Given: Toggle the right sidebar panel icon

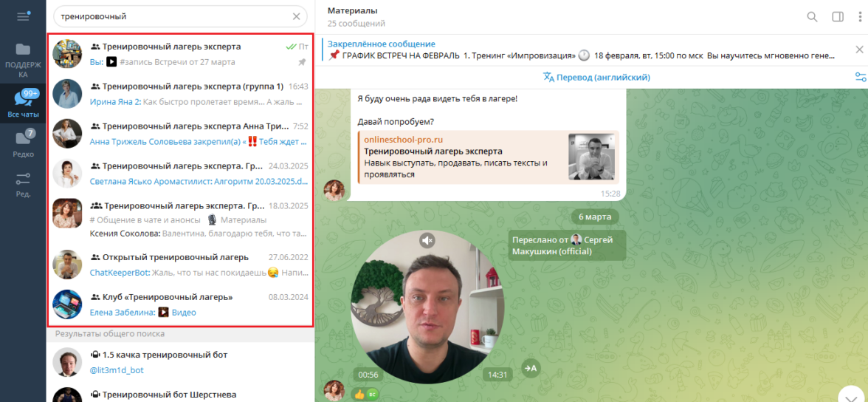Looking at the screenshot, I should pyautogui.click(x=838, y=17).
